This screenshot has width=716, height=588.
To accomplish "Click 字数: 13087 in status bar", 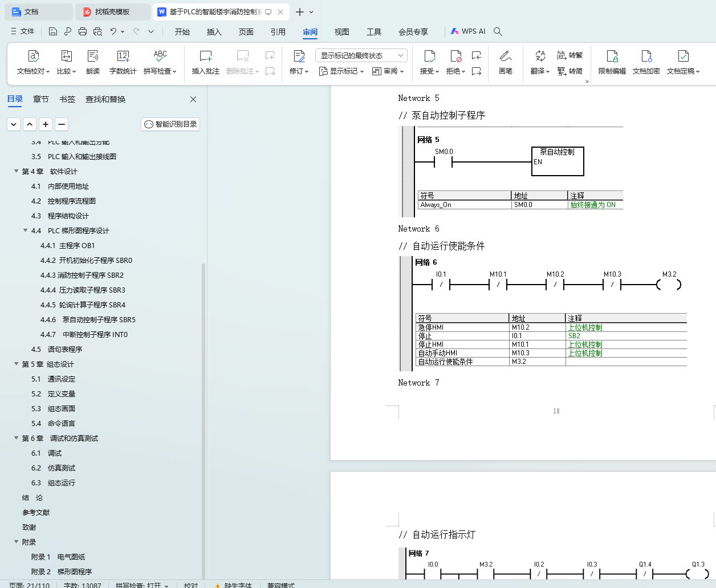I will point(82,585).
